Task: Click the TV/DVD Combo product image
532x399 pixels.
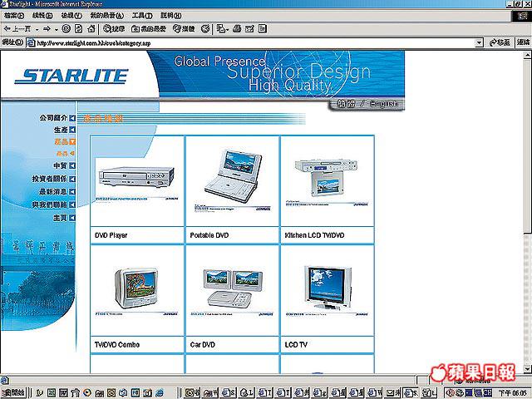Action: 137,291
